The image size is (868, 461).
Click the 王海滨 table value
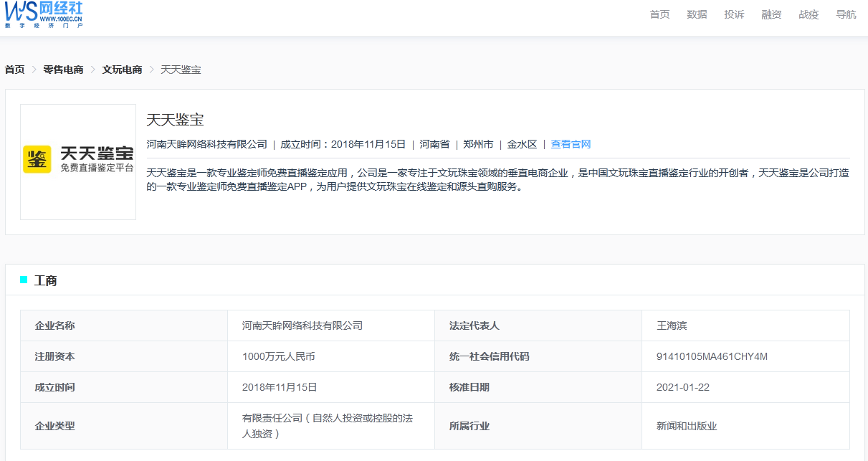(x=672, y=325)
